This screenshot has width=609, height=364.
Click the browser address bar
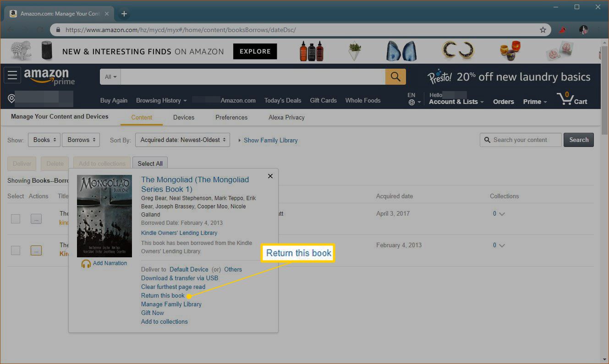(300, 30)
